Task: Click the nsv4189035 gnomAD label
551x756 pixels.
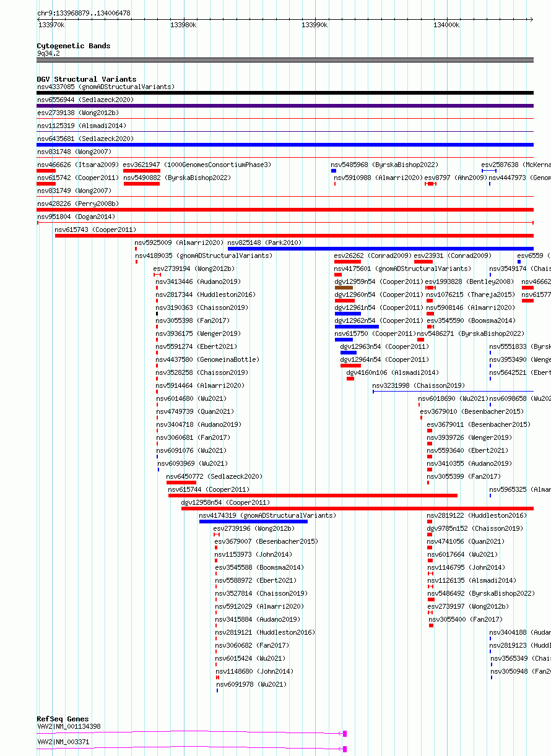Action: (x=204, y=256)
